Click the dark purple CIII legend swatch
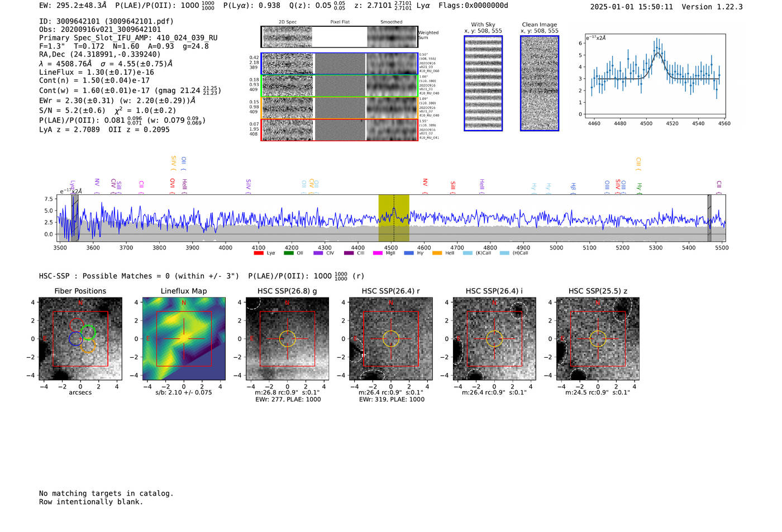This screenshot has width=782, height=532. point(349,253)
